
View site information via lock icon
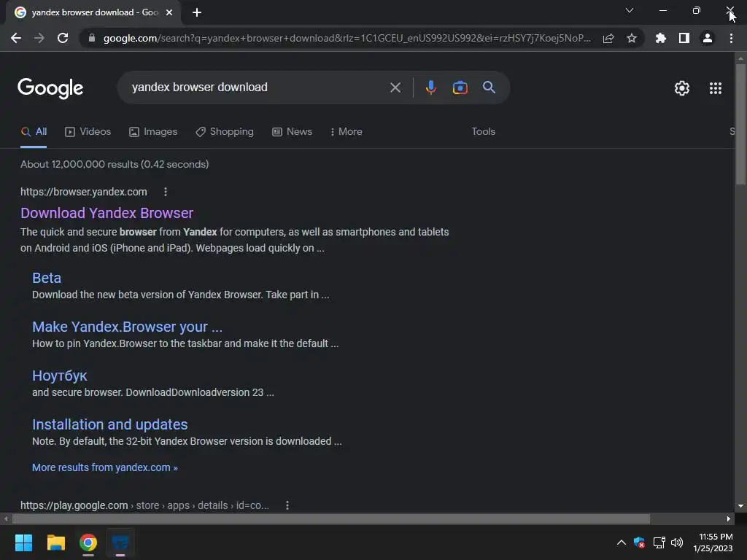click(x=92, y=38)
